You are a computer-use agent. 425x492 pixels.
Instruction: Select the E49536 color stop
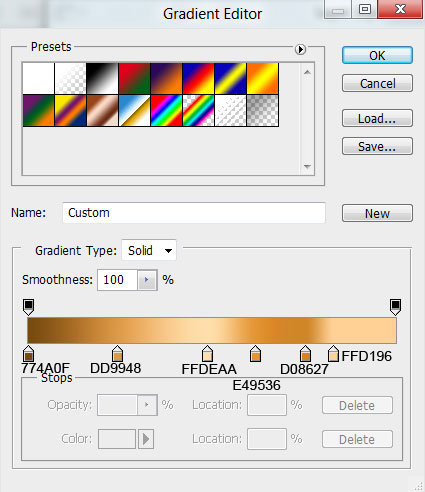pos(255,354)
